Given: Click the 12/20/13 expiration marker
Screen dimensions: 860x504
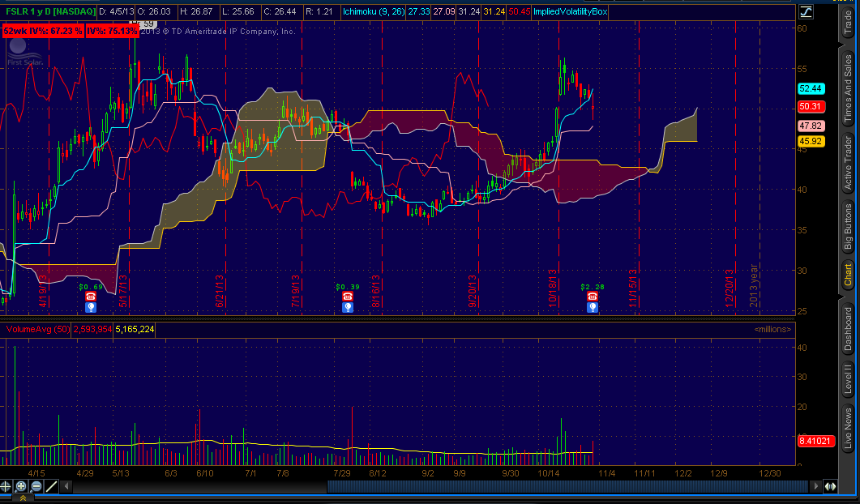Looking at the screenshot, I should pos(730,288).
